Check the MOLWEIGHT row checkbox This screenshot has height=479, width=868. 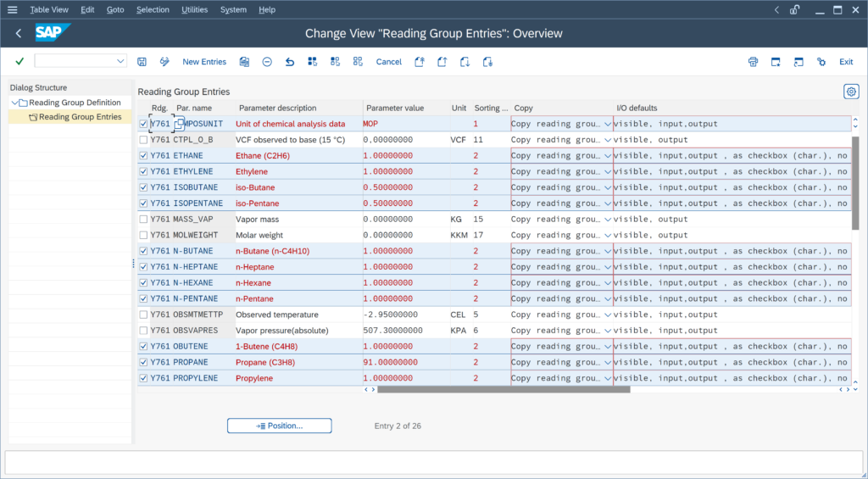[x=143, y=235]
